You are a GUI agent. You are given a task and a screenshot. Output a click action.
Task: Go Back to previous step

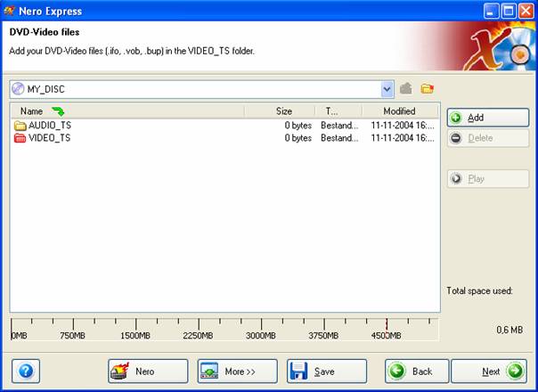416,371
